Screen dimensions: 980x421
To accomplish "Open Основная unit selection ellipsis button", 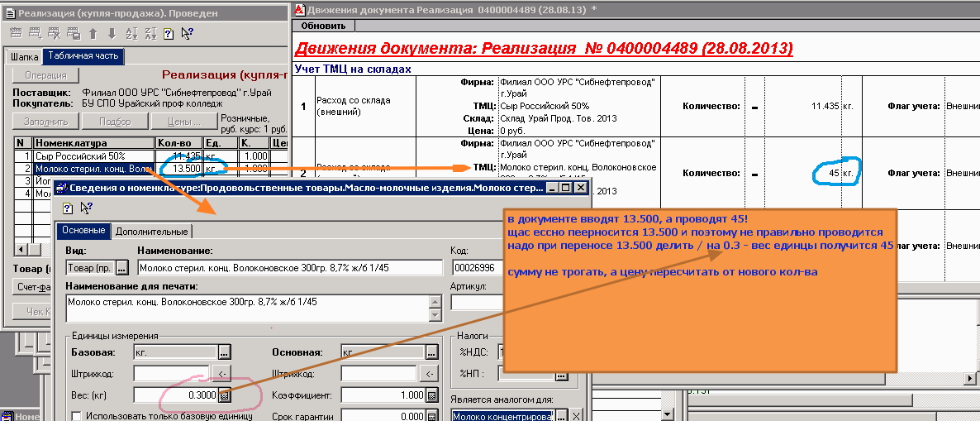I will click(431, 352).
